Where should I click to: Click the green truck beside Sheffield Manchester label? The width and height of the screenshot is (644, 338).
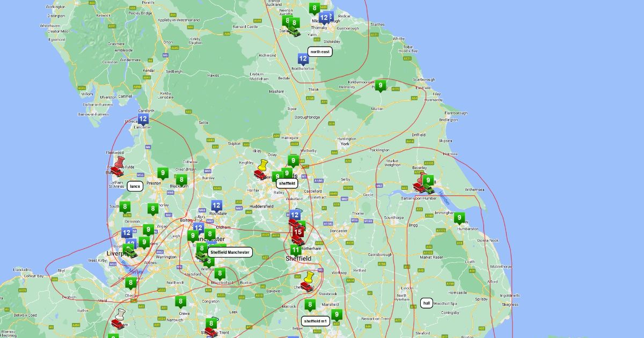[x=202, y=256]
